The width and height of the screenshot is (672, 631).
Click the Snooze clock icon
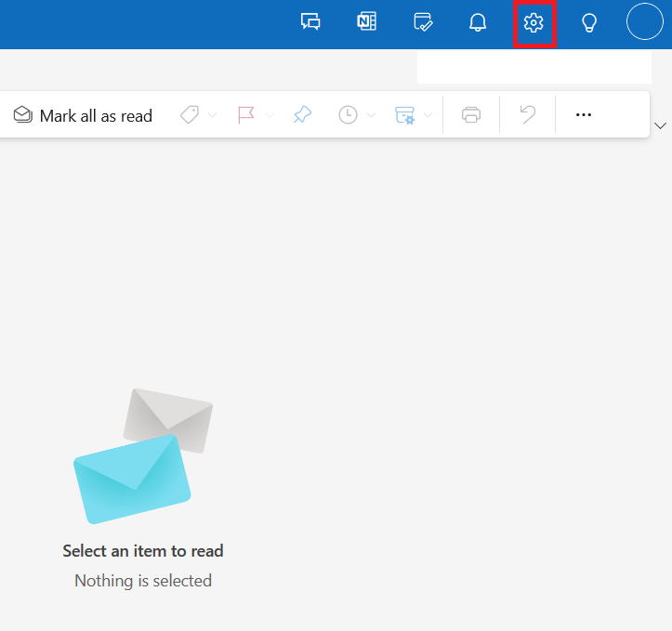point(348,115)
